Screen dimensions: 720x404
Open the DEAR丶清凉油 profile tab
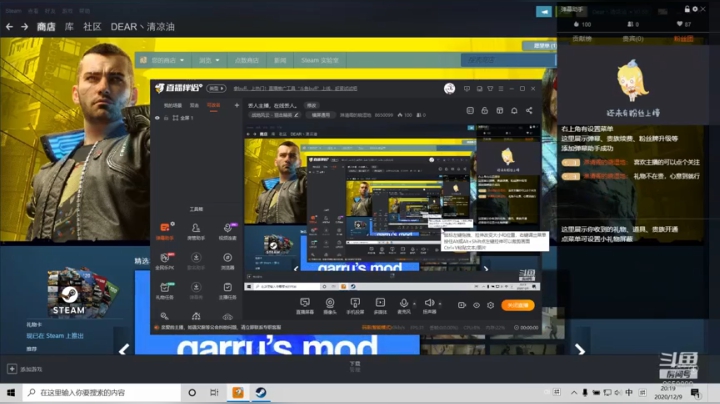pyautogui.click(x=142, y=27)
